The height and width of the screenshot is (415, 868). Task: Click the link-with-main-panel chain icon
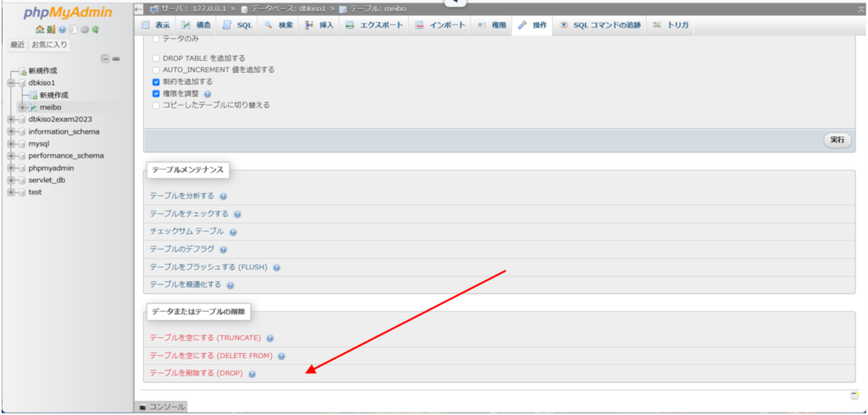click(x=115, y=58)
